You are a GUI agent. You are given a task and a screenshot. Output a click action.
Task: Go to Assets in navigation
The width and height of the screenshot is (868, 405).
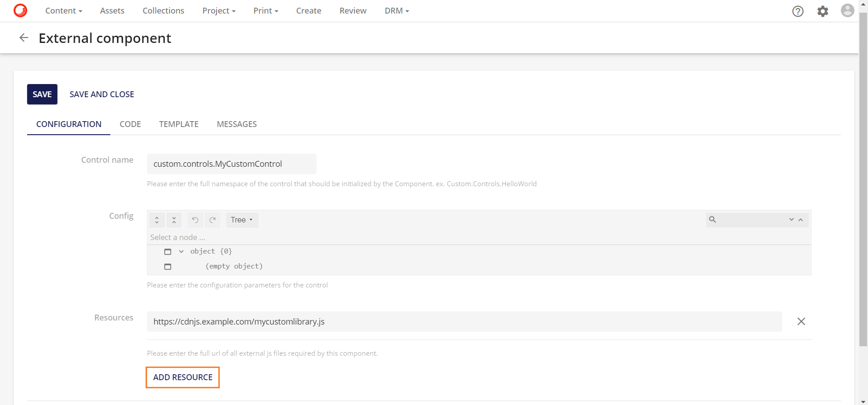112,11
